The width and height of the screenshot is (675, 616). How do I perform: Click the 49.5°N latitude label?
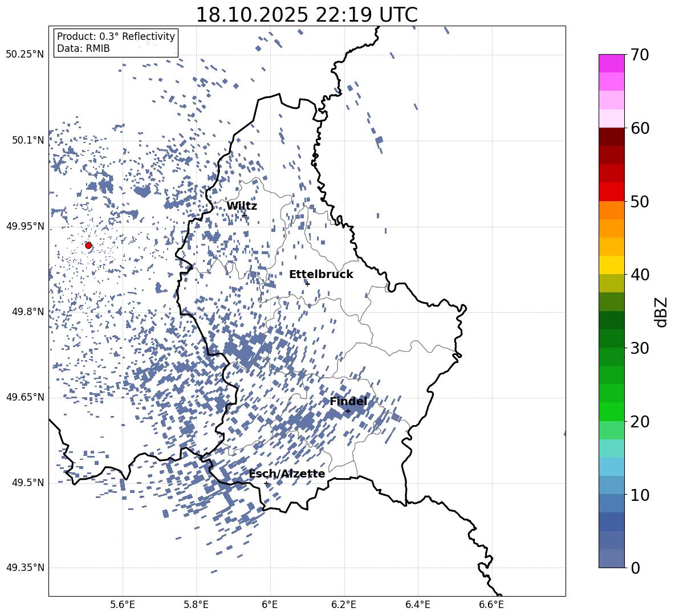click(x=27, y=483)
